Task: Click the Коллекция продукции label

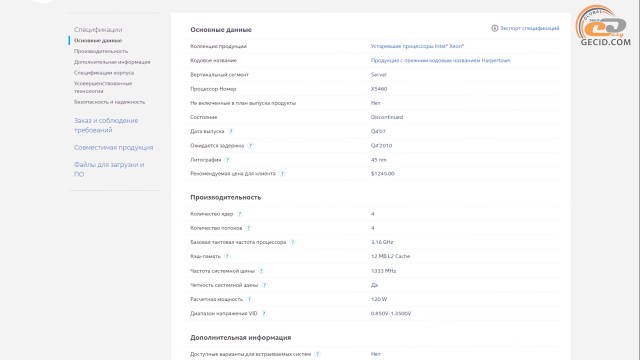Action: coord(218,46)
